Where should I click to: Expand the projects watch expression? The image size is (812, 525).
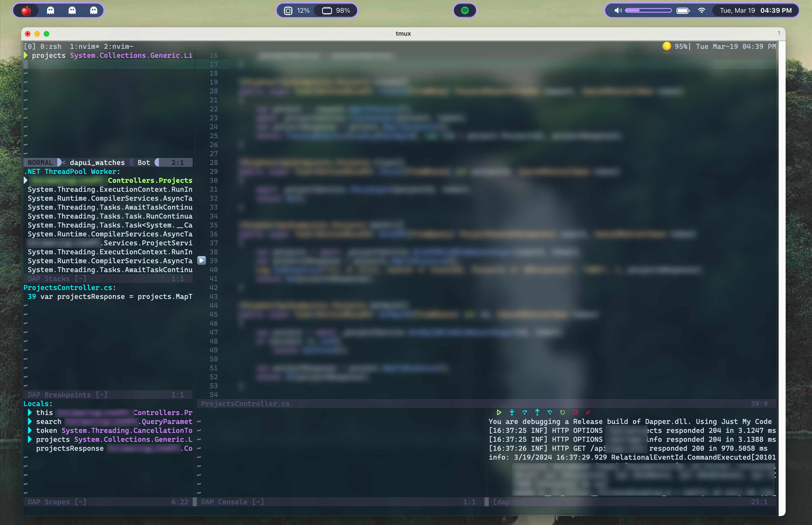pyautogui.click(x=26, y=55)
